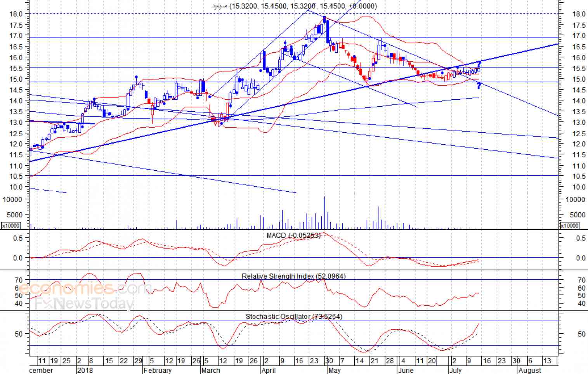Image resolution: width=588 pixels, height=374 pixels.
Task: Click the April month label on time axis
Action: pos(269,370)
